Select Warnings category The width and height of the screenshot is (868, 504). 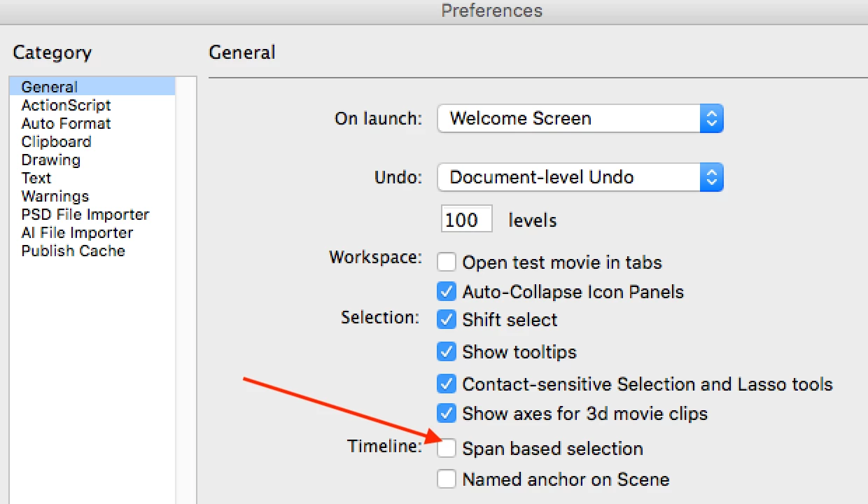(x=55, y=196)
